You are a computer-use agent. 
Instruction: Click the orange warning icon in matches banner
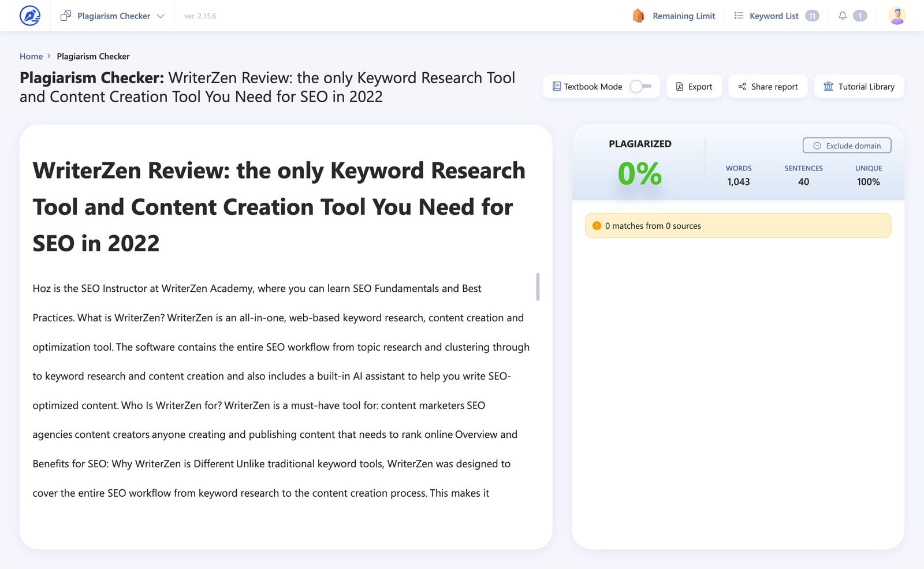coord(597,226)
